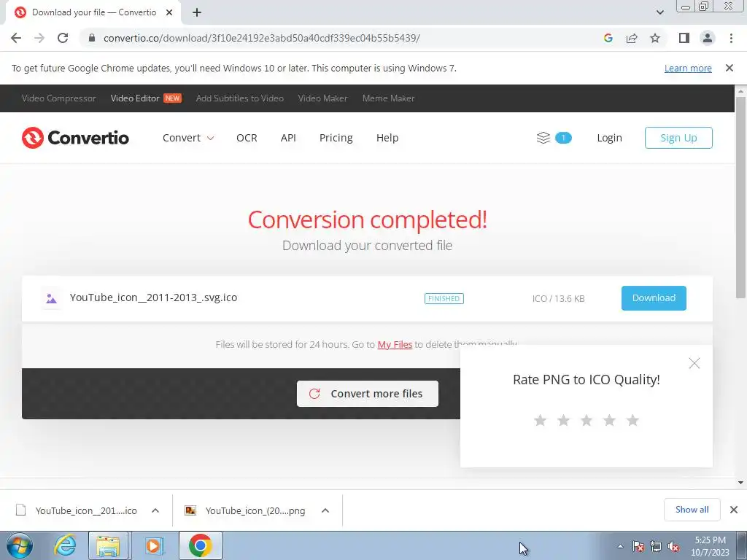Viewport: 747px width, 560px height.
Task: Open the Chrome three-dot menu
Action: point(731,38)
